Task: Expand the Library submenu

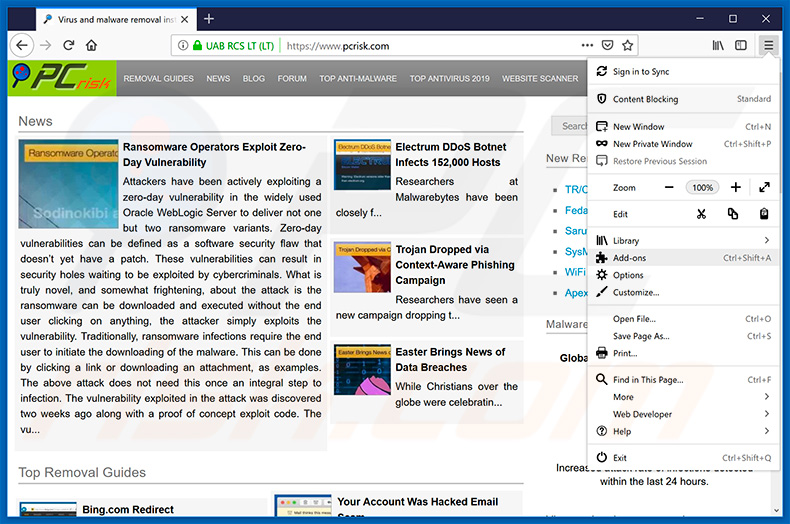Action: [683, 240]
